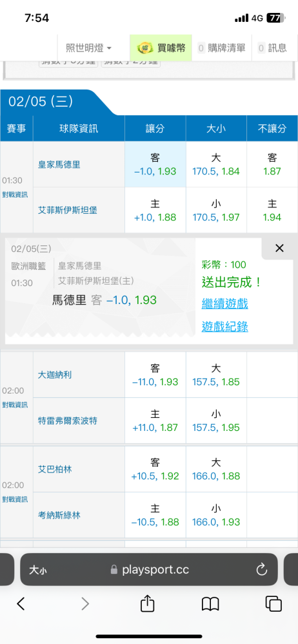Open the Safari tabs overview icon
The width and height of the screenshot is (298, 644).
coord(273,604)
